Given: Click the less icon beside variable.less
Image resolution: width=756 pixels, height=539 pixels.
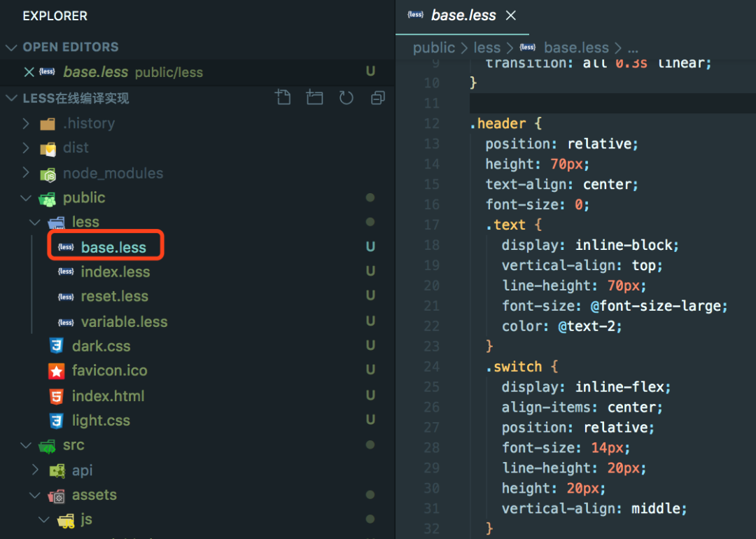Looking at the screenshot, I should pyautogui.click(x=66, y=322).
